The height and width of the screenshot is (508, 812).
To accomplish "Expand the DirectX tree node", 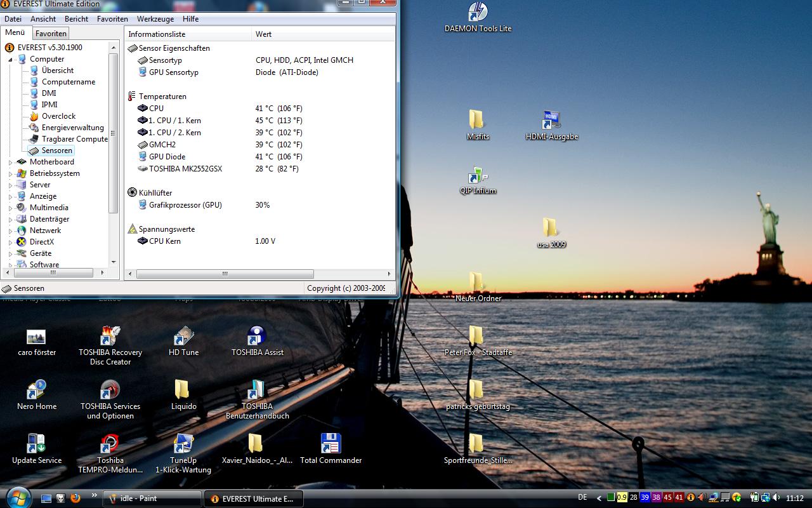I will coord(11,242).
